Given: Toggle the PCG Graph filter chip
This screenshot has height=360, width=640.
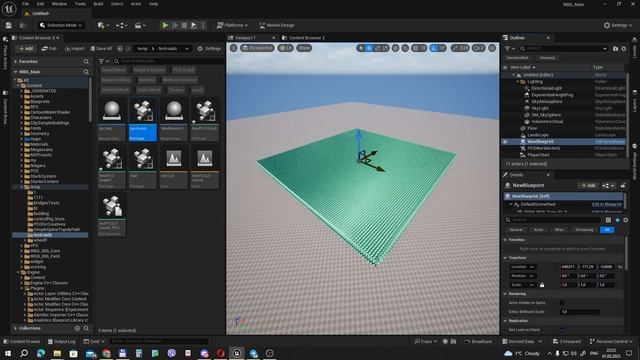Looking at the screenshot, I should click(x=184, y=70).
